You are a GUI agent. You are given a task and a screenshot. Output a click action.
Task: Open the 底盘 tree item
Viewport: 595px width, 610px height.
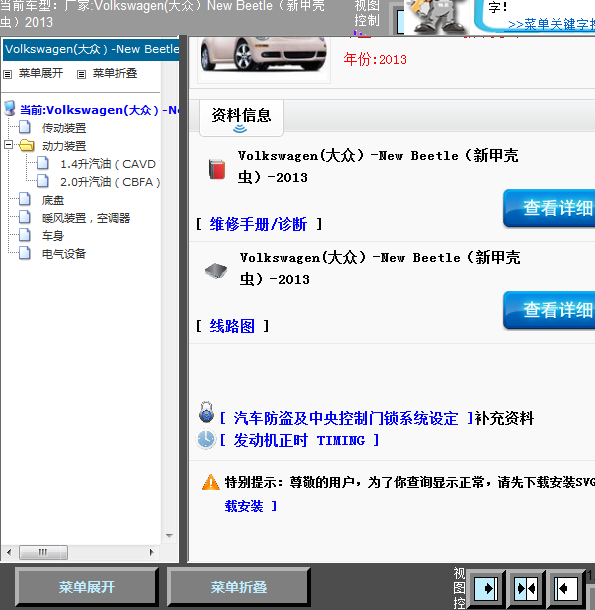(x=53, y=200)
